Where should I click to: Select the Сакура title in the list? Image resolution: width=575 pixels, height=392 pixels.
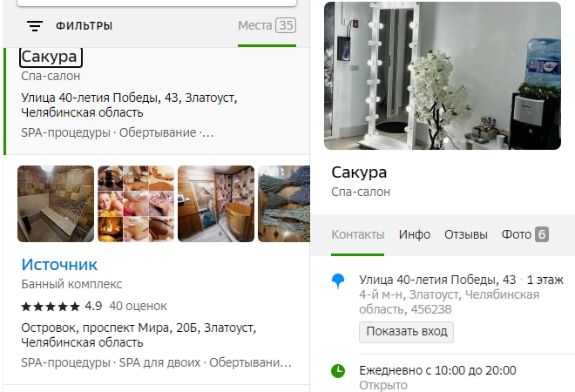(x=51, y=57)
